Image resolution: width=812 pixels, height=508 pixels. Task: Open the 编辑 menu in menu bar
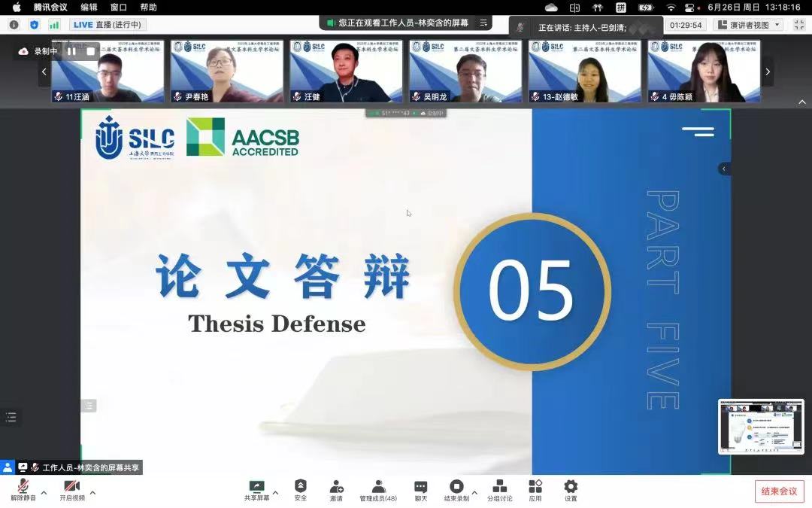coord(89,7)
